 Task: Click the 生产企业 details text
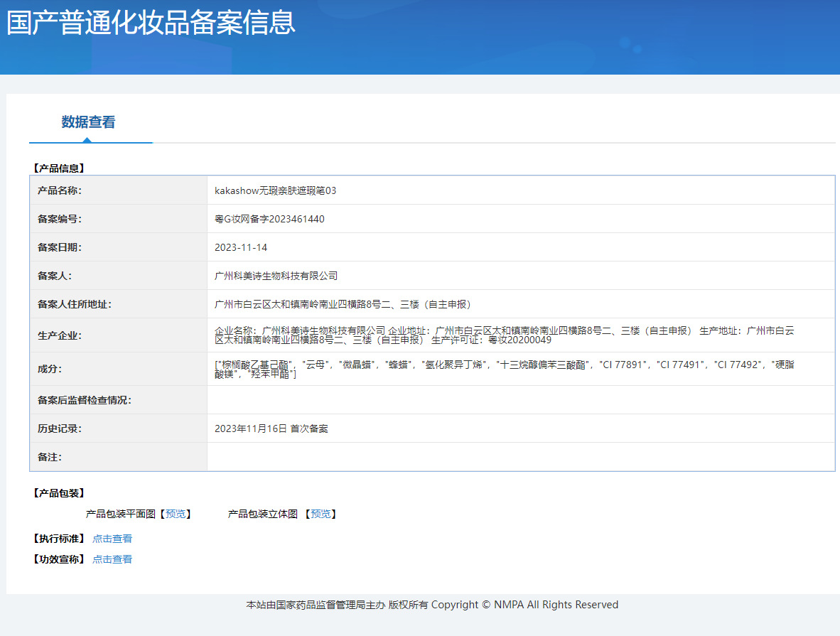[505, 335]
